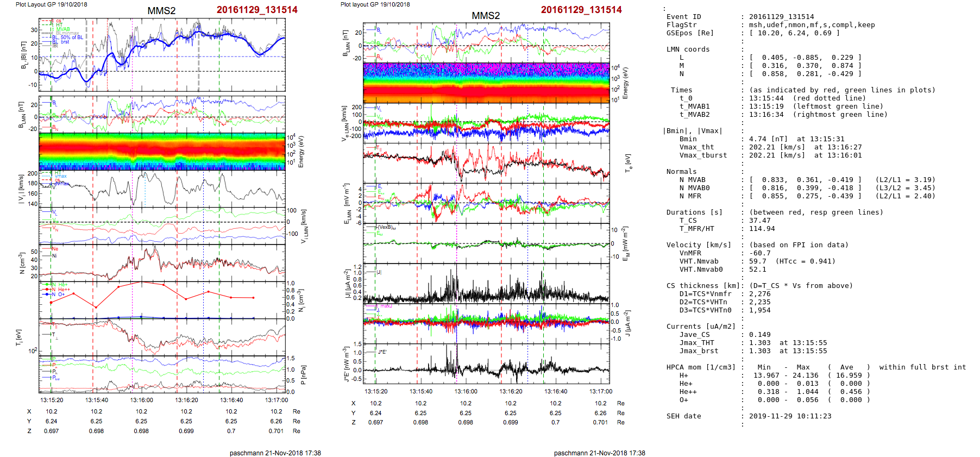This screenshot has height=457, width=980.
Task: Click the MMS2 title above the right plot
Action: (485, 16)
